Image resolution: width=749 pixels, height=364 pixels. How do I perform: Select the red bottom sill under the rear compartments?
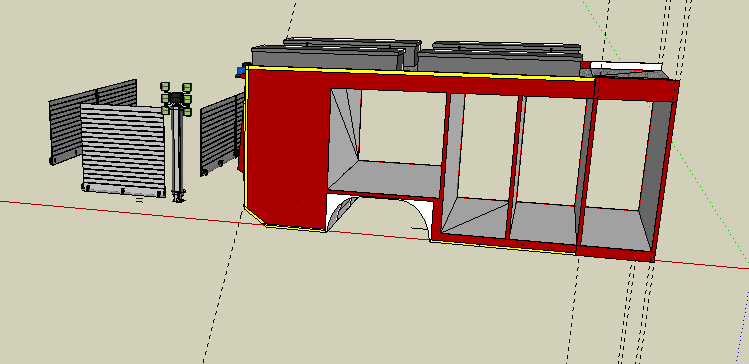coord(545,246)
